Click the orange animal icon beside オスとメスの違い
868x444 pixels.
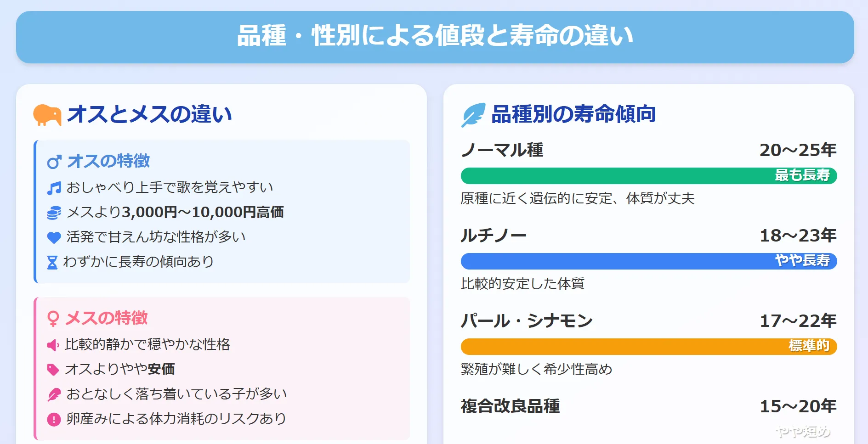pyautogui.click(x=47, y=115)
